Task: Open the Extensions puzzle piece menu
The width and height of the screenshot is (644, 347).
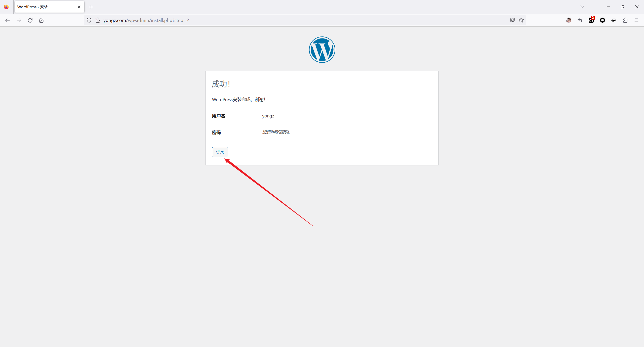Action: click(625, 20)
